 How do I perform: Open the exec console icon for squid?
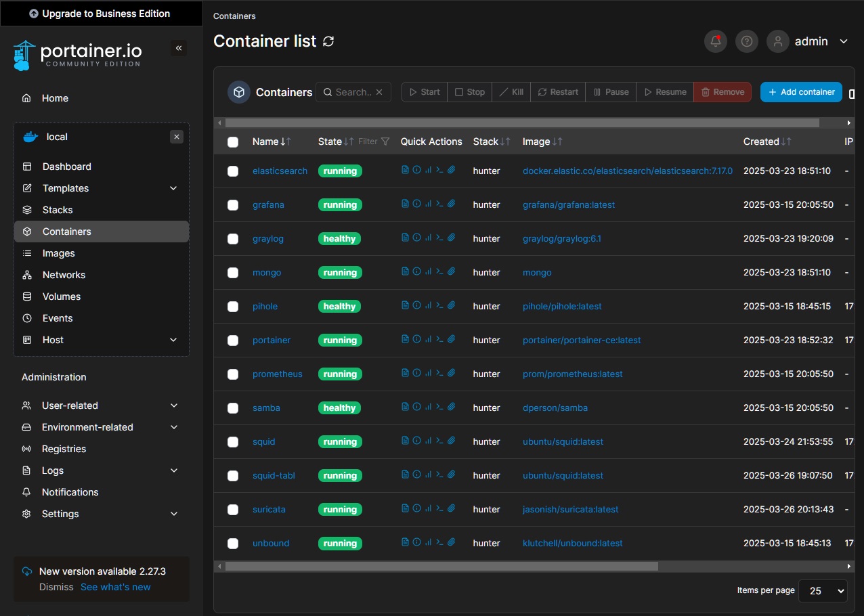439,441
